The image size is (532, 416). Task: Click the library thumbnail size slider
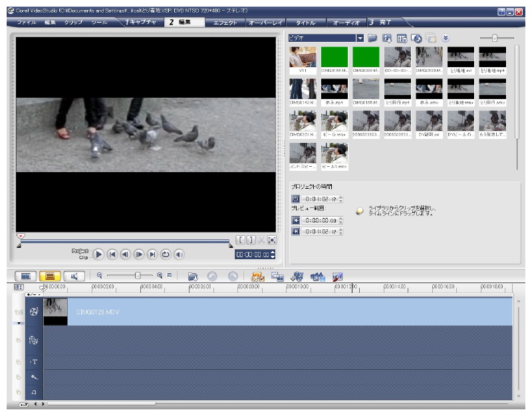(494, 39)
